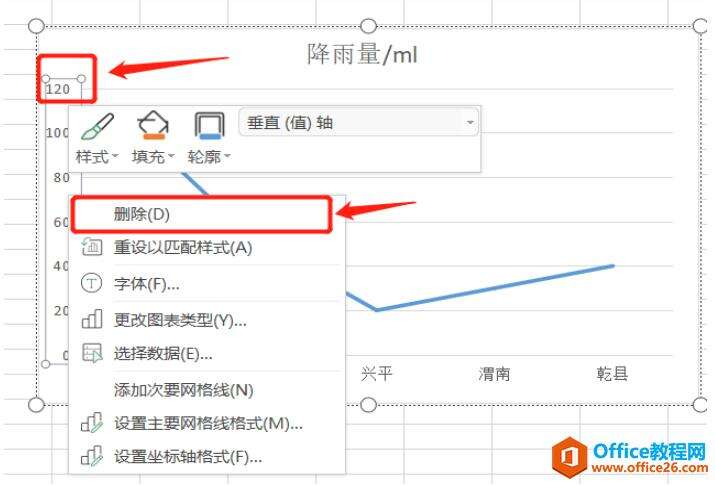Click the format axis icon

[92, 456]
